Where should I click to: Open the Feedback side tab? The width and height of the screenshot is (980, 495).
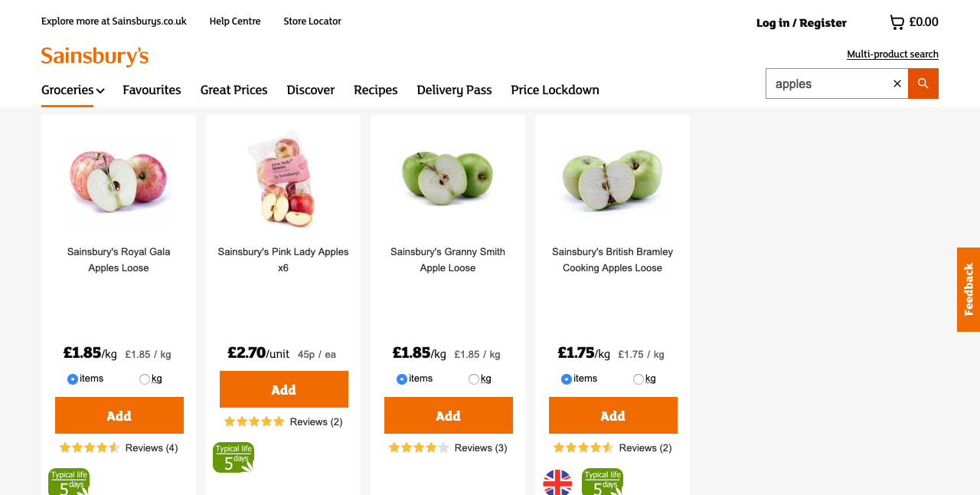(x=969, y=290)
